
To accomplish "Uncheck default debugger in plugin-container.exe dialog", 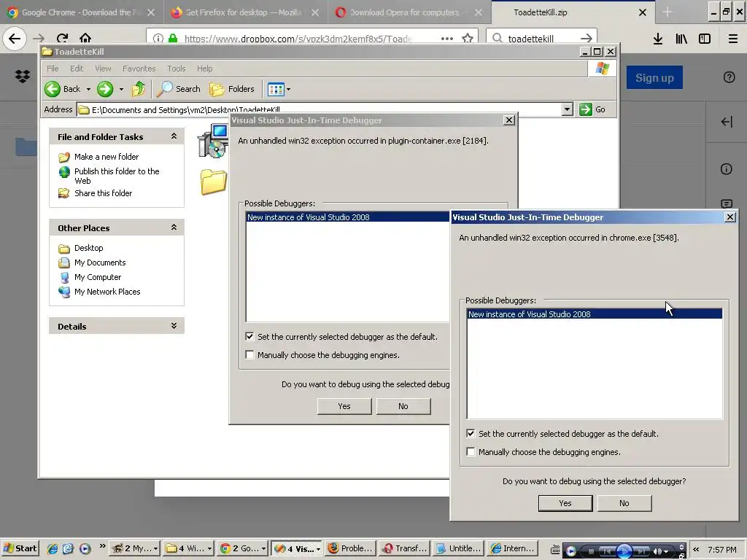I will pyautogui.click(x=249, y=336).
